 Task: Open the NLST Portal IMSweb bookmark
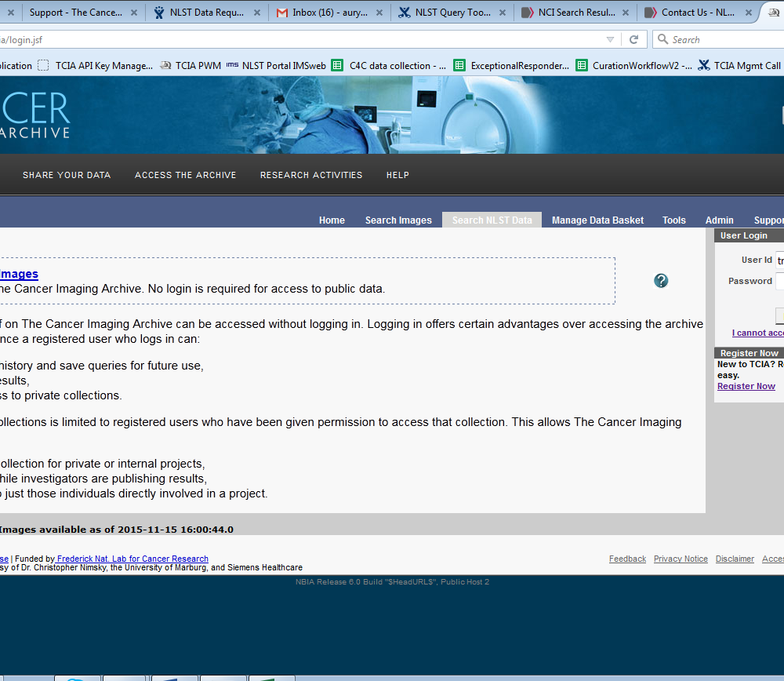(x=276, y=66)
